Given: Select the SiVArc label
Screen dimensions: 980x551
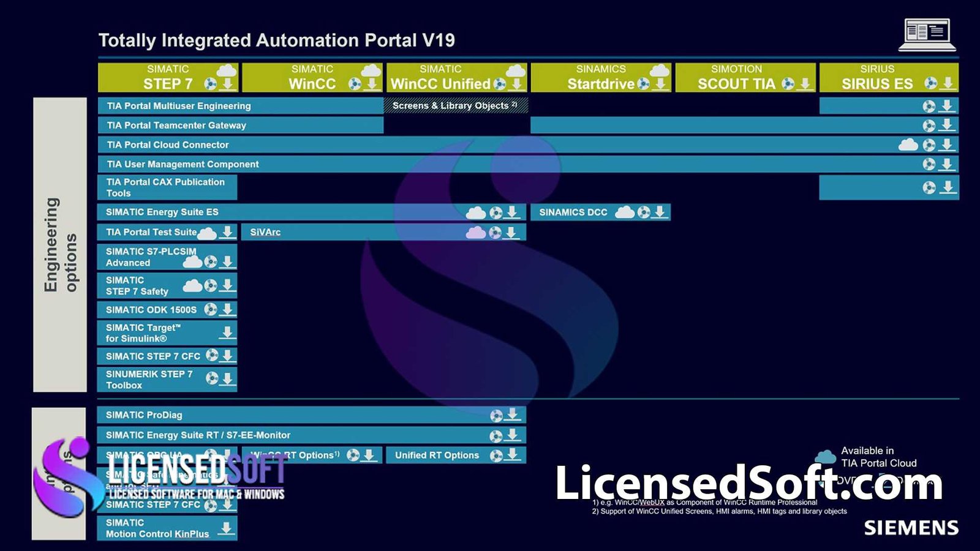Looking at the screenshot, I should 265,232.
